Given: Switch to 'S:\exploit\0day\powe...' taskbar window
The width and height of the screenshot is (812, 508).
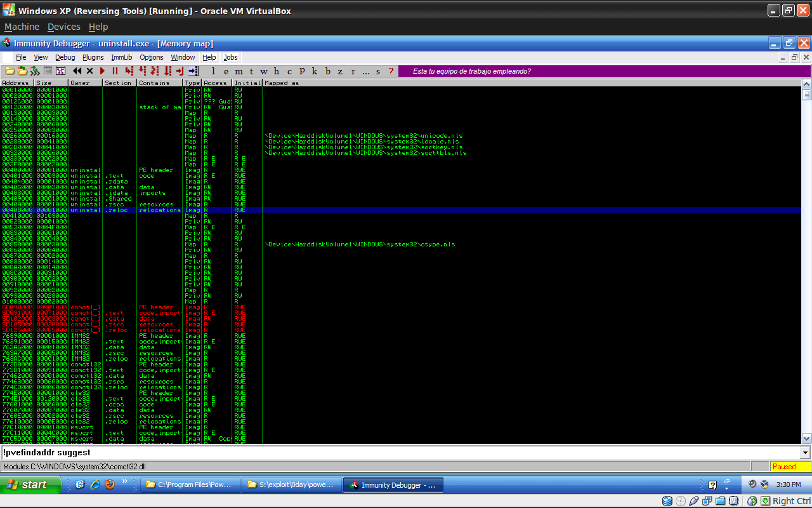Looking at the screenshot, I should point(292,485).
